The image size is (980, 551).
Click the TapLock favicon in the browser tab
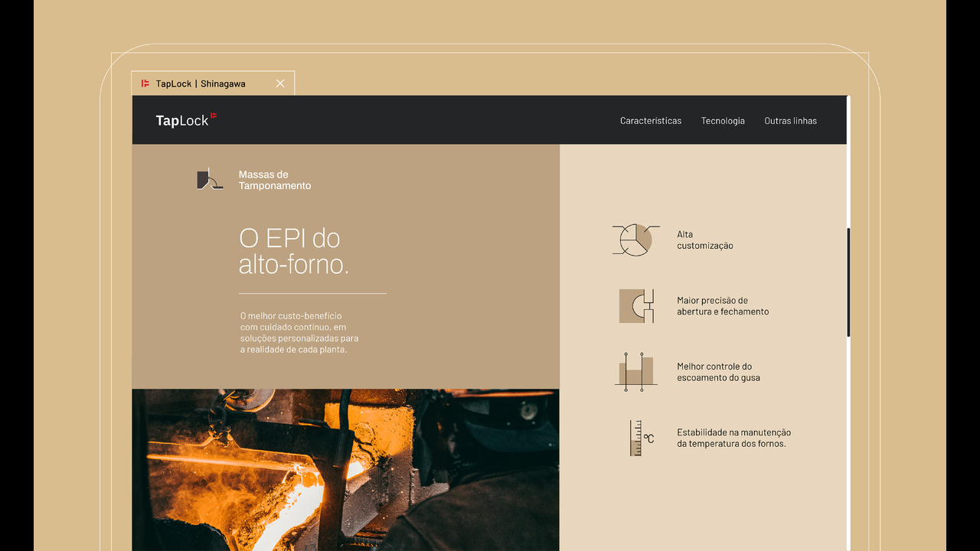(x=145, y=83)
